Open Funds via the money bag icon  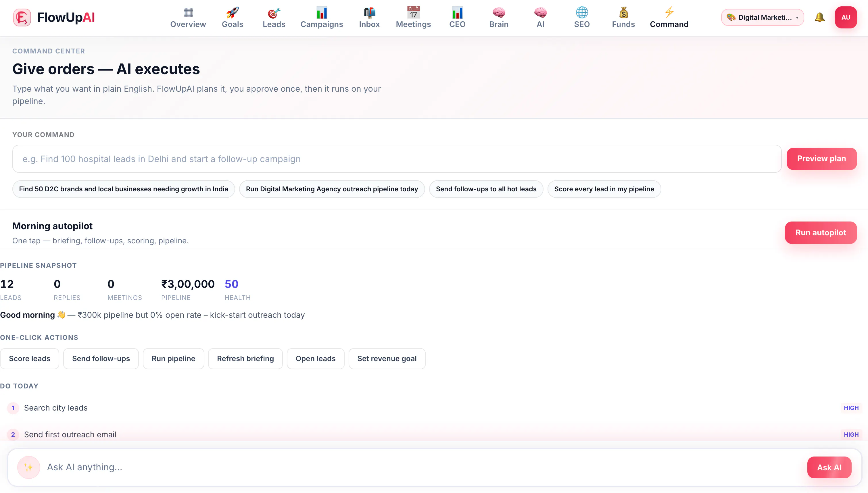[x=623, y=13]
